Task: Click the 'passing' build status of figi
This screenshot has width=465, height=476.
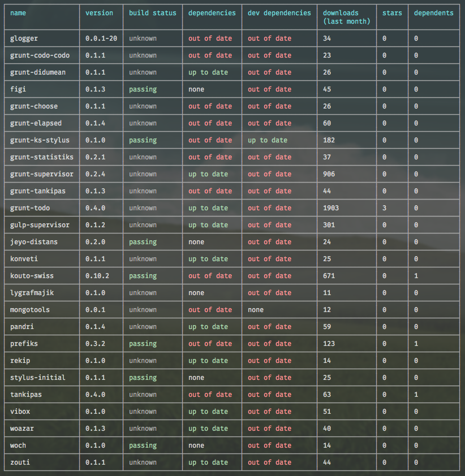Action: pos(143,89)
